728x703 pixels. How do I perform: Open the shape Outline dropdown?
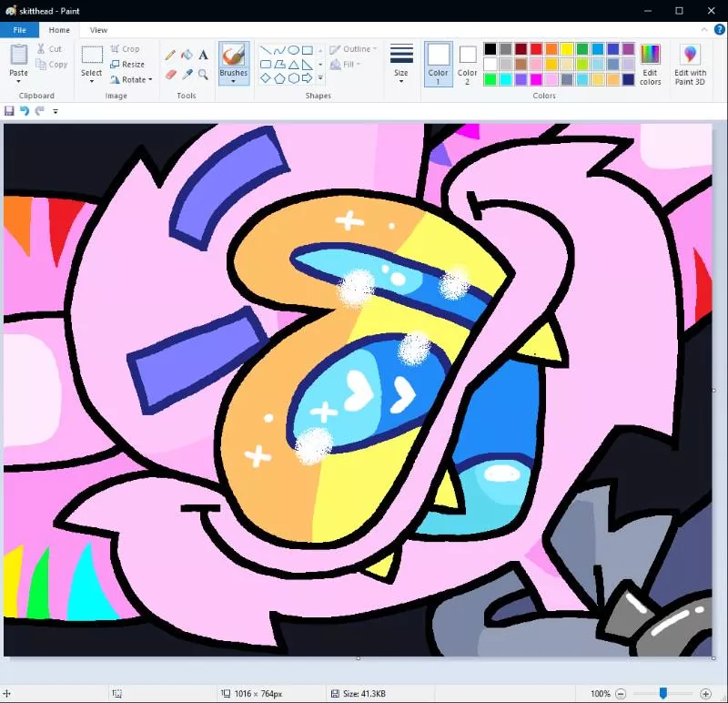point(353,49)
